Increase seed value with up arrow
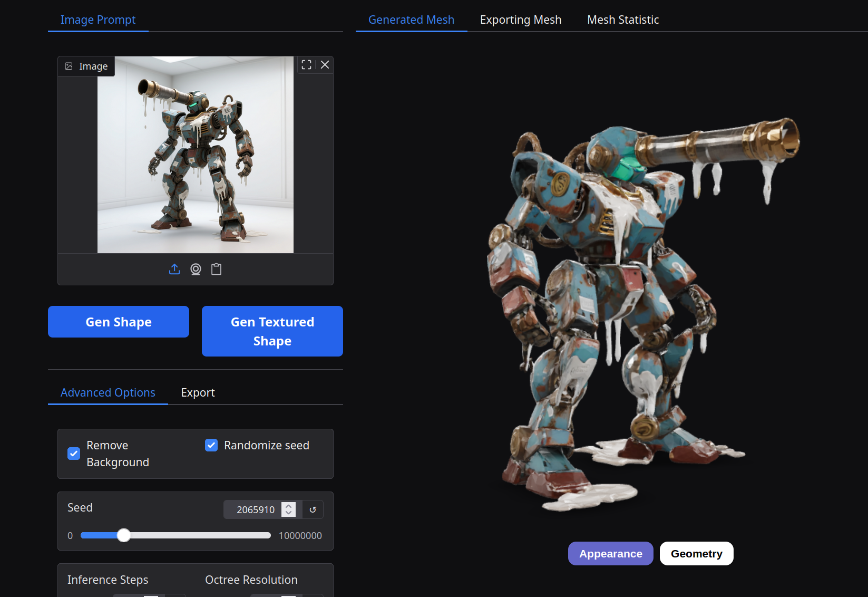Image resolution: width=868 pixels, height=597 pixels. [288, 506]
